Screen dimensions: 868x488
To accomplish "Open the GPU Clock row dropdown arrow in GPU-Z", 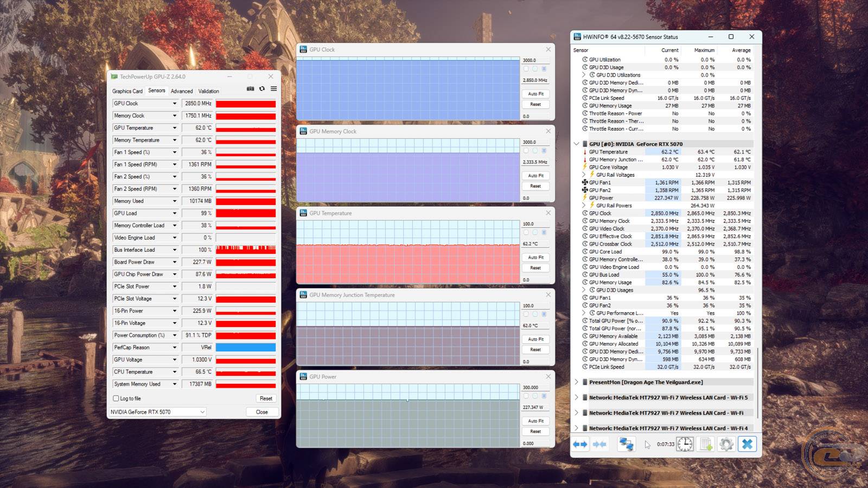I will point(175,104).
